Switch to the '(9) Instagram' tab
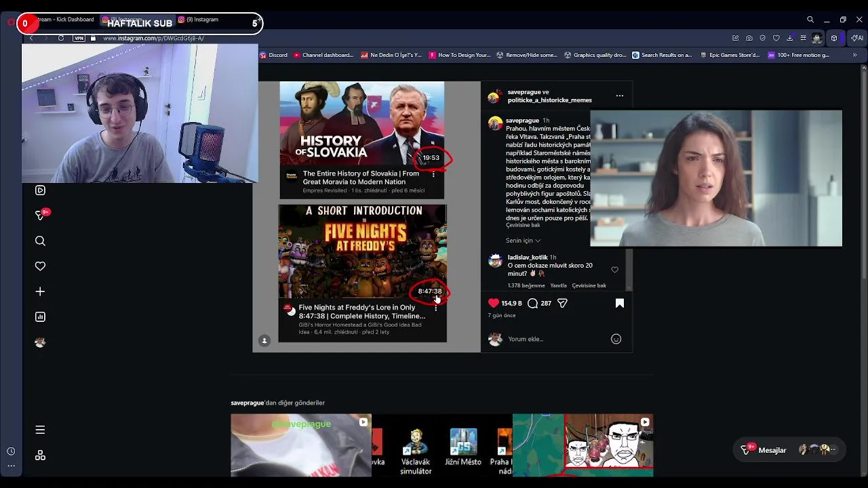The height and width of the screenshot is (488, 868). tap(198, 20)
